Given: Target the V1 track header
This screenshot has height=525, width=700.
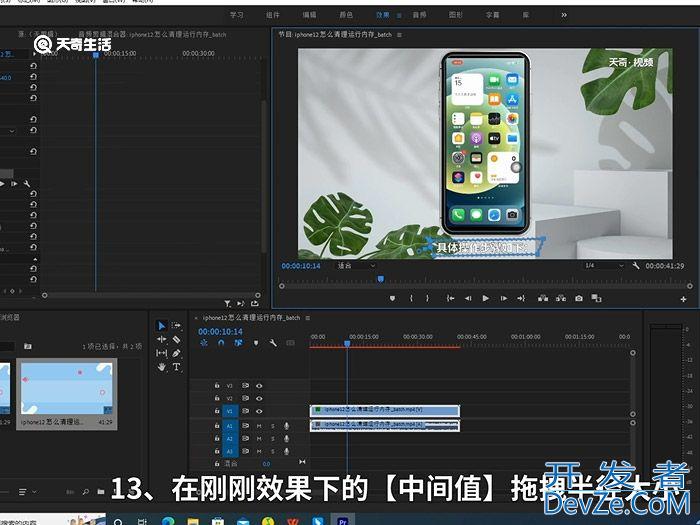Looking at the screenshot, I should click(x=230, y=411).
